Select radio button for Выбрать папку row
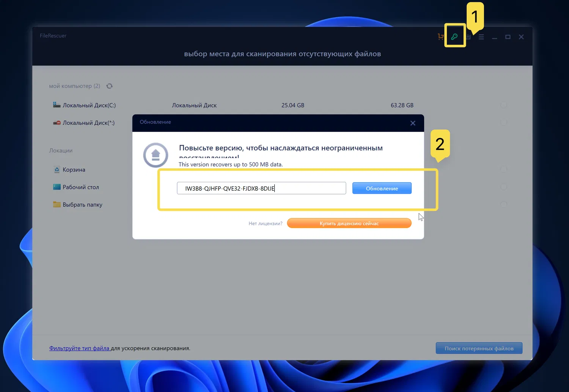This screenshot has width=569, height=392. pos(504,204)
